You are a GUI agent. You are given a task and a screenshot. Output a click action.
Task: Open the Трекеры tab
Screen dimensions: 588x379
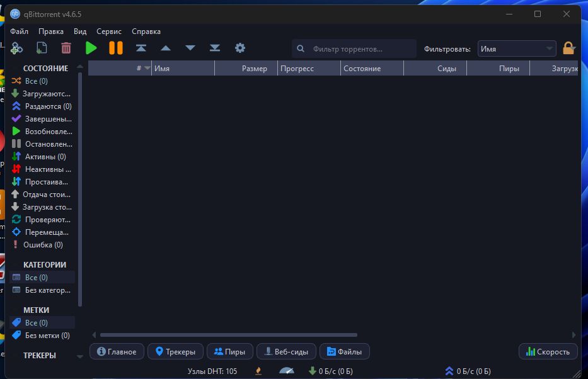[175, 352]
